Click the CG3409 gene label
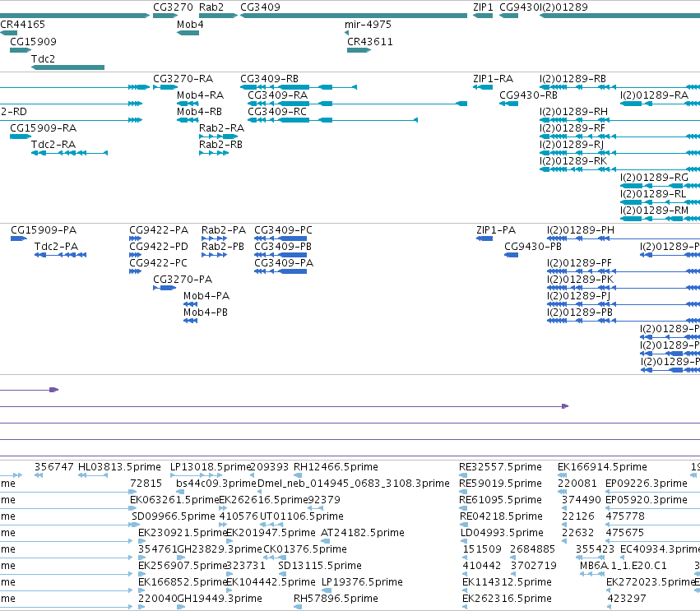The image size is (700, 611). pos(260,7)
